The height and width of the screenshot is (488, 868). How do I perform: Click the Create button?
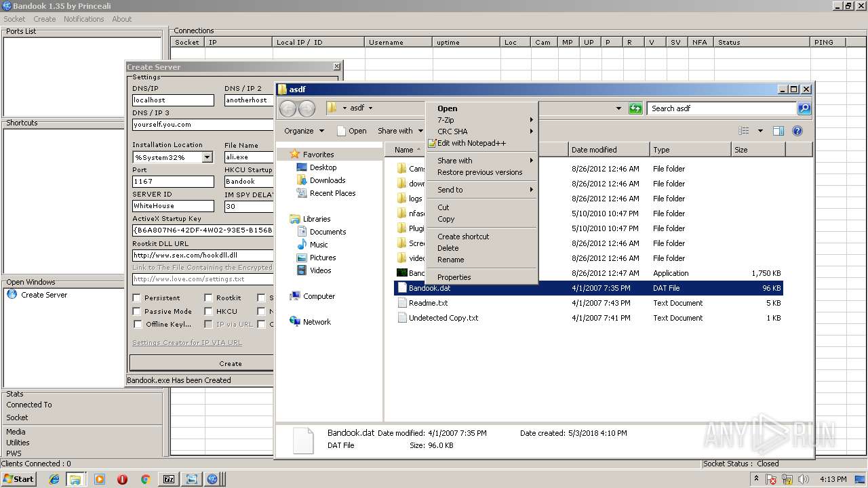tap(201, 363)
